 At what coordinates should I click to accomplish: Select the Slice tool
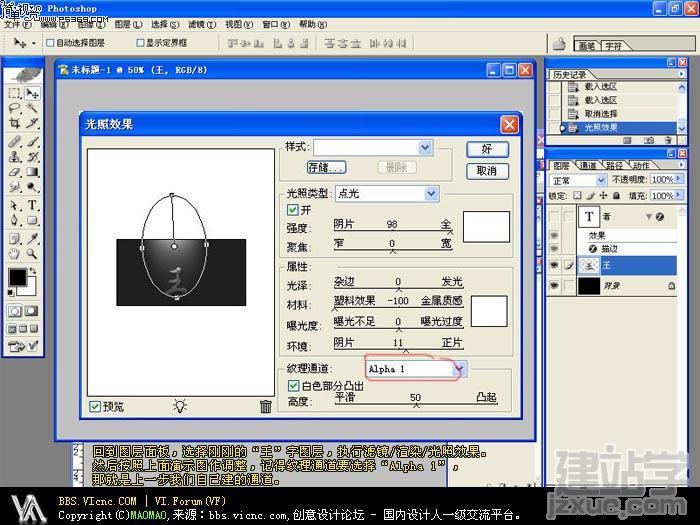click(32, 123)
